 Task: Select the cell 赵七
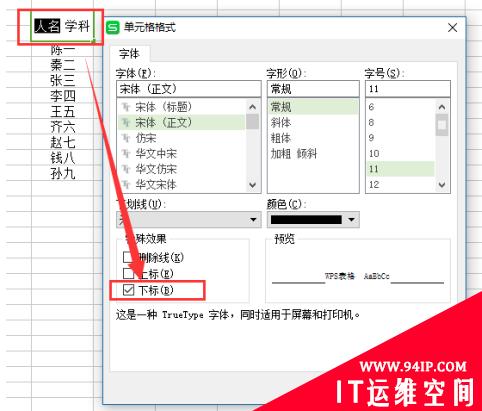[x=63, y=142]
